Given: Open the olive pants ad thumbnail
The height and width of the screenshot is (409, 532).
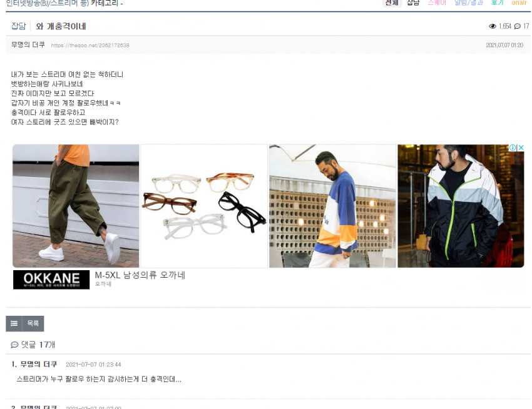Looking at the screenshot, I should (76, 206).
